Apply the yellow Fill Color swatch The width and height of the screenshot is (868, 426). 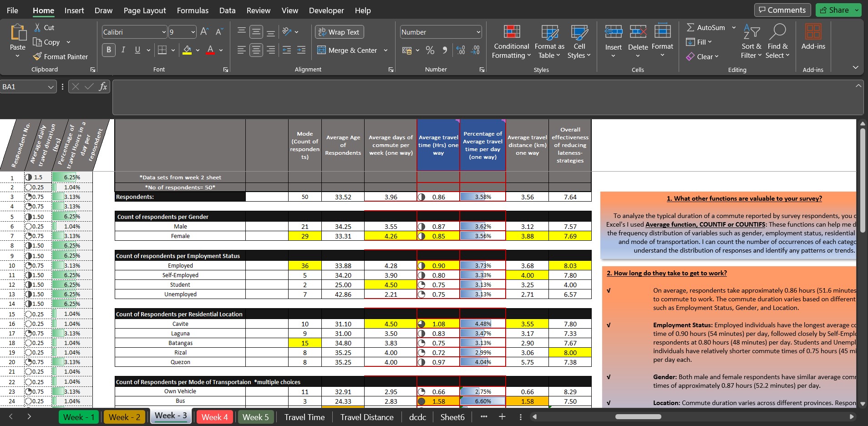[x=187, y=50]
